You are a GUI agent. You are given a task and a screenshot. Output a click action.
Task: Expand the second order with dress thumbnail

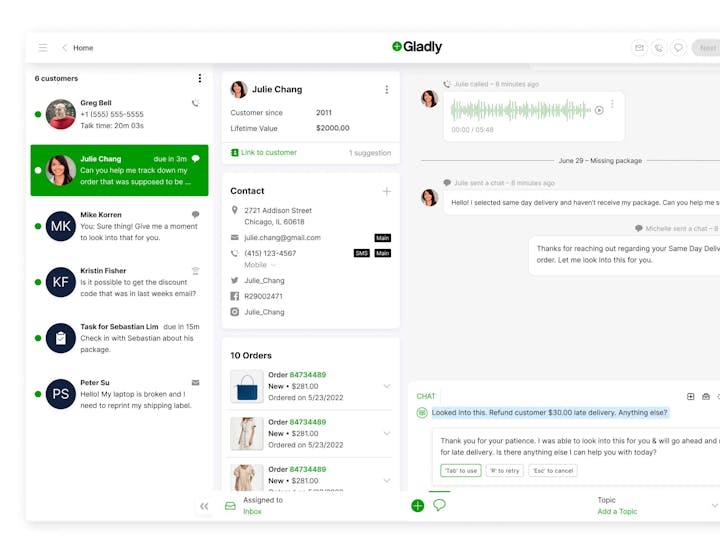[387, 433]
